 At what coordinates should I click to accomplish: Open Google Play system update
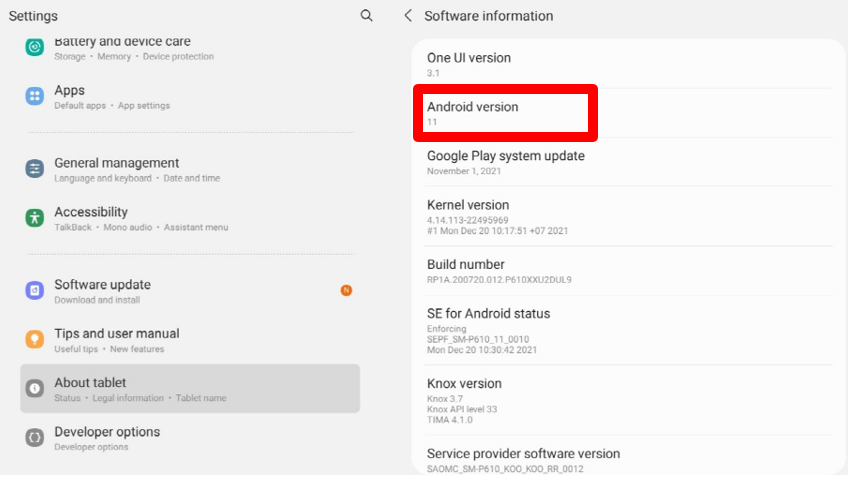[x=620, y=162]
